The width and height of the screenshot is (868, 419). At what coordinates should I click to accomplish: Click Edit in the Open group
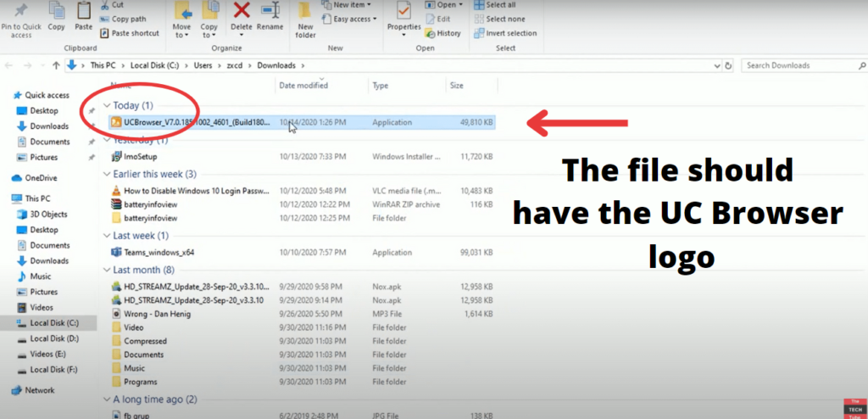pyautogui.click(x=438, y=19)
